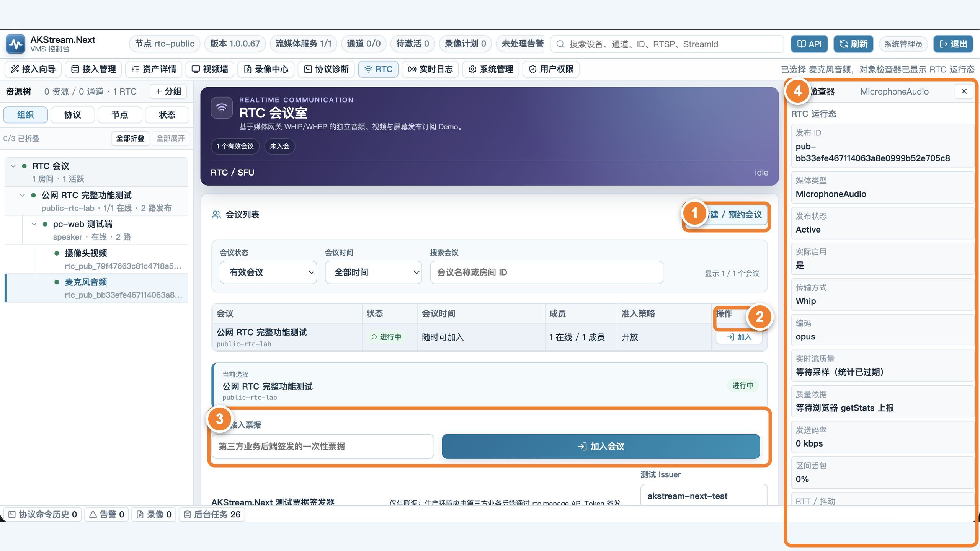Select the 组织 tree grouping toggle
Screen dimensions: 980x551
click(26, 115)
